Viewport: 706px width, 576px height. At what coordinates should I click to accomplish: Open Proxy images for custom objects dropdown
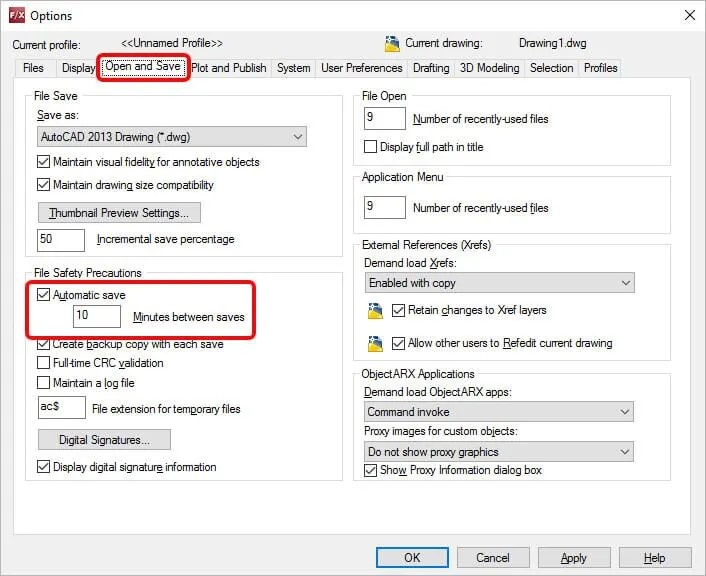tap(498, 451)
